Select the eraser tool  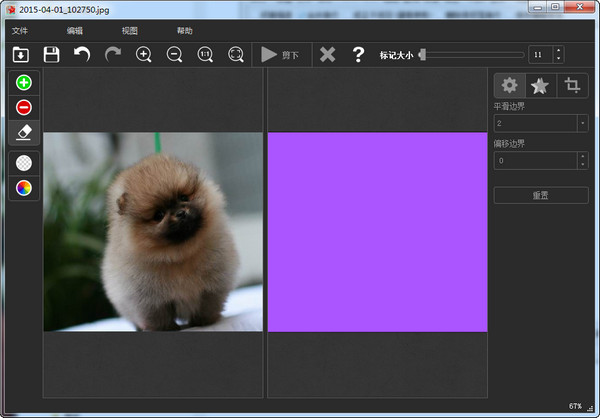[24, 132]
